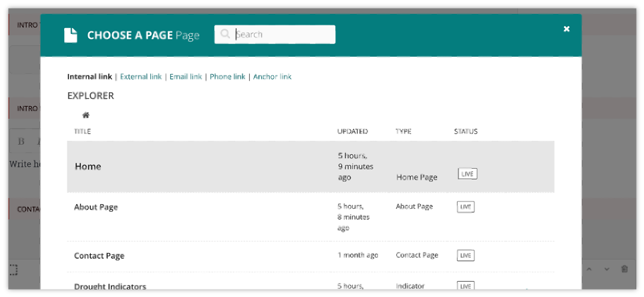Switch to Phone link
Image resolution: width=644 pixels, height=297 pixels.
pyautogui.click(x=228, y=77)
